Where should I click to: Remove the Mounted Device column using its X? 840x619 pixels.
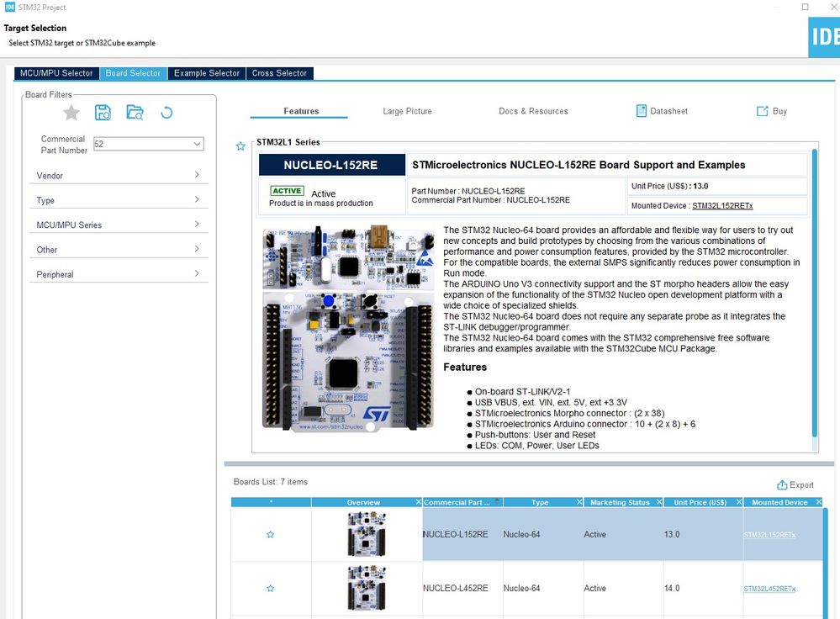pyautogui.click(x=819, y=502)
